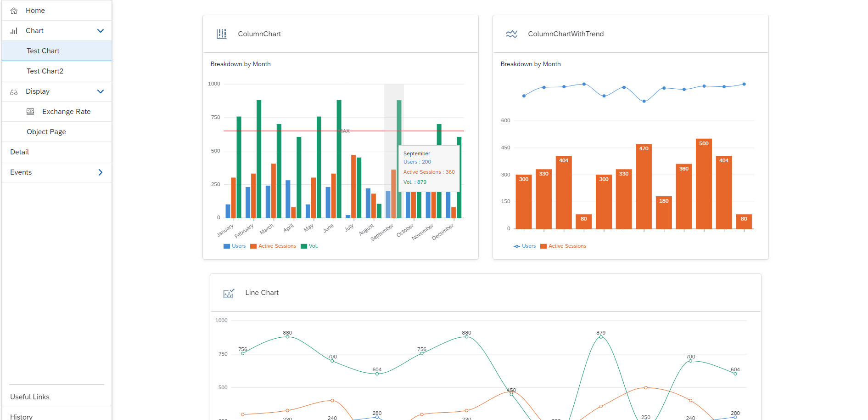The image size is (868, 420).
Task: Click the 470 bar in trend chart
Action: (x=644, y=187)
